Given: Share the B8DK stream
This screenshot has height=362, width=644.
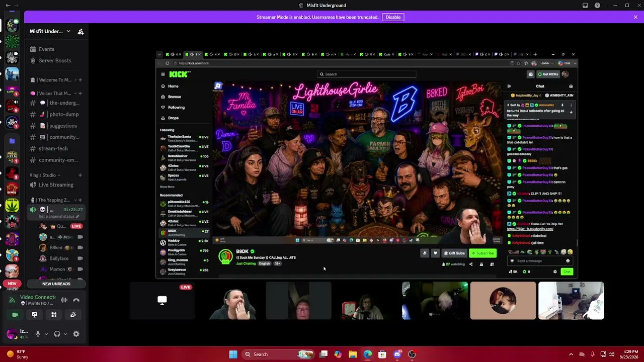Looking at the screenshot, I should pyautogui.click(x=471, y=264).
